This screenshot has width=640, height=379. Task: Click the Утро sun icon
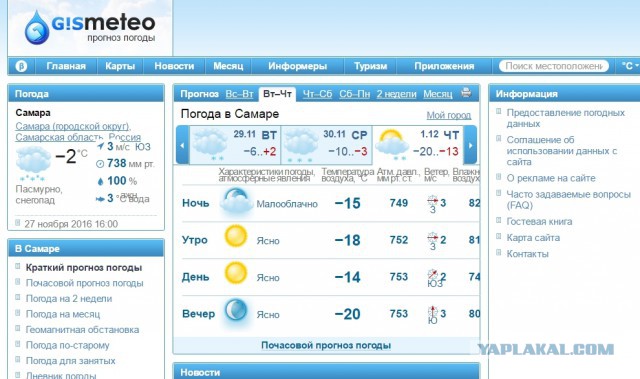(236, 236)
